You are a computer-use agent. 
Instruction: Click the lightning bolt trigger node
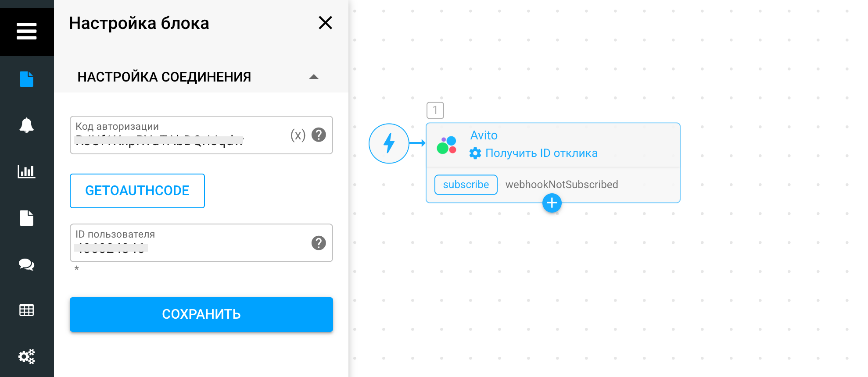click(389, 143)
